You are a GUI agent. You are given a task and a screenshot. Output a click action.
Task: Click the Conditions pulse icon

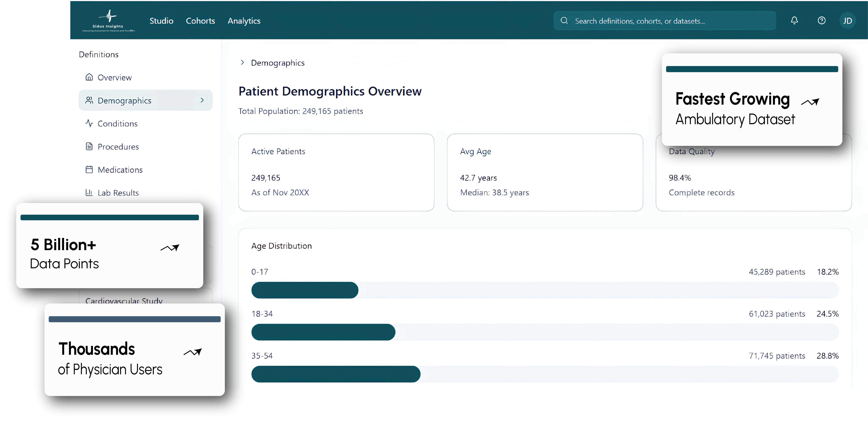(x=89, y=123)
